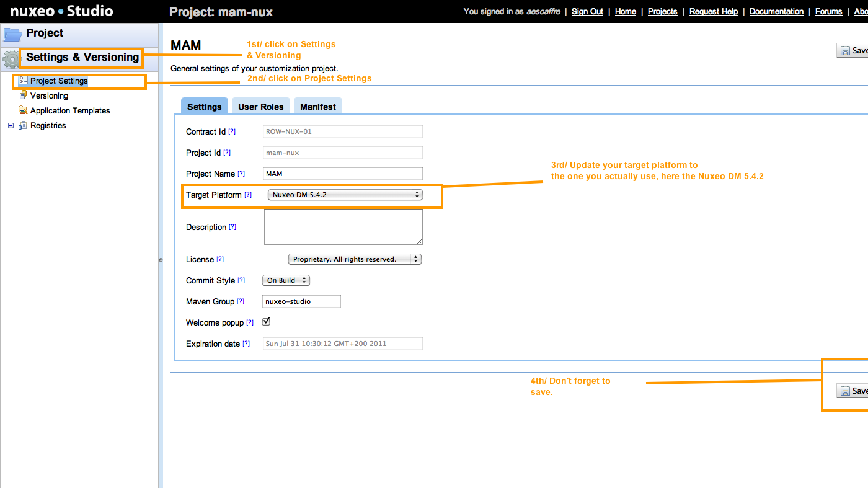This screenshot has height=488, width=868.
Task: Click the MAM page heading
Action: point(185,45)
